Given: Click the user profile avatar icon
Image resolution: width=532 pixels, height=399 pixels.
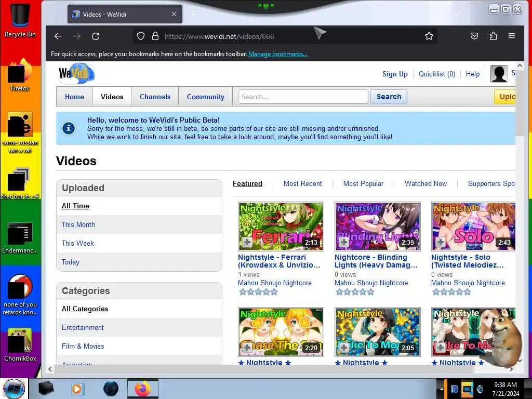Looking at the screenshot, I should coord(499,74).
